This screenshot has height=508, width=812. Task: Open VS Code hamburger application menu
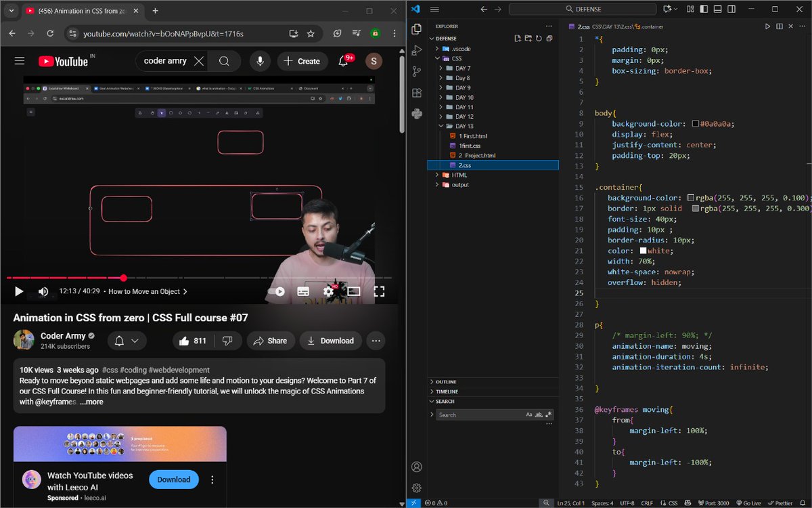click(434, 9)
